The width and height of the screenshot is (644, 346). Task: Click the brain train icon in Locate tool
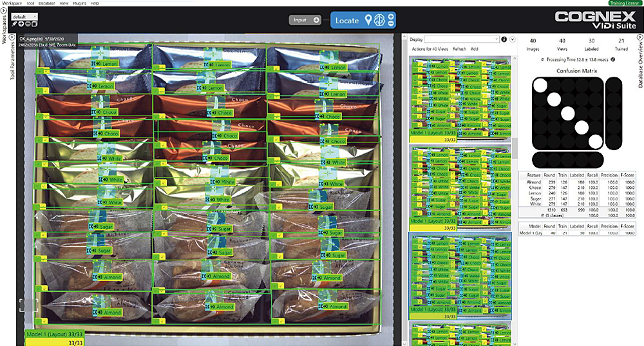380,20
